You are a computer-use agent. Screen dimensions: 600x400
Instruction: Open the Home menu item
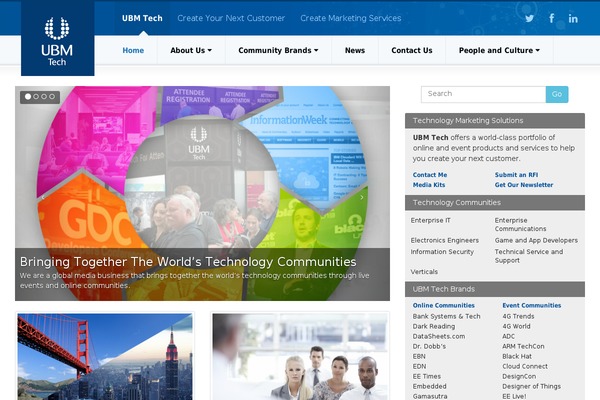coord(133,50)
